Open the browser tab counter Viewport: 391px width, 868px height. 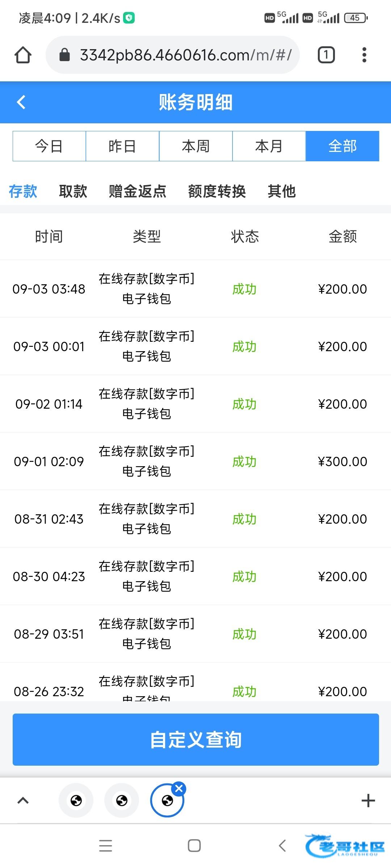pyautogui.click(x=326, y=55)
